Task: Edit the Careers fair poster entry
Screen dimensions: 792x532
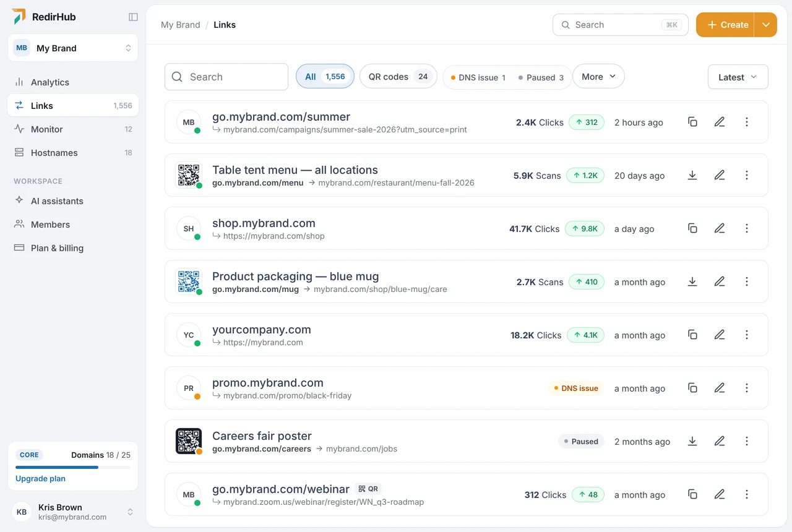Action: [x=720, y=441]
